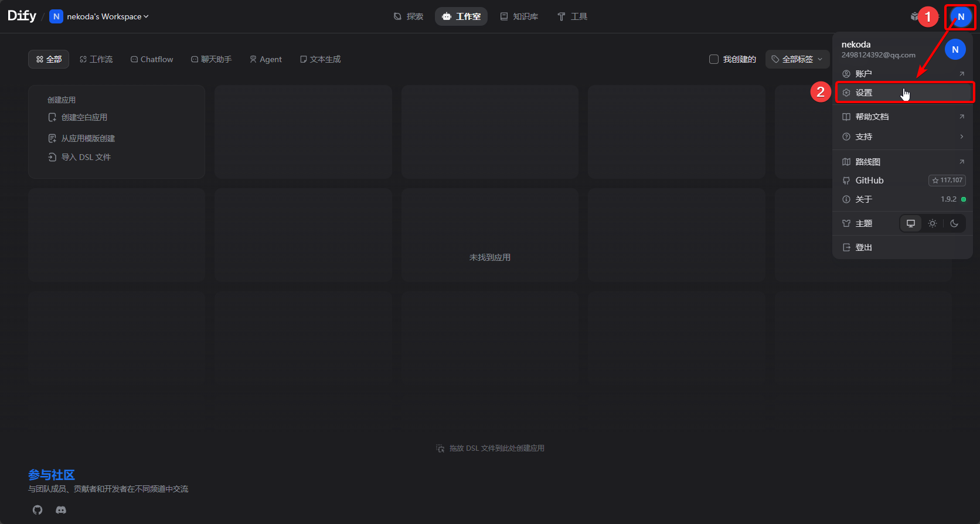Enable the 我创建的 checkbox

point(714,59)
